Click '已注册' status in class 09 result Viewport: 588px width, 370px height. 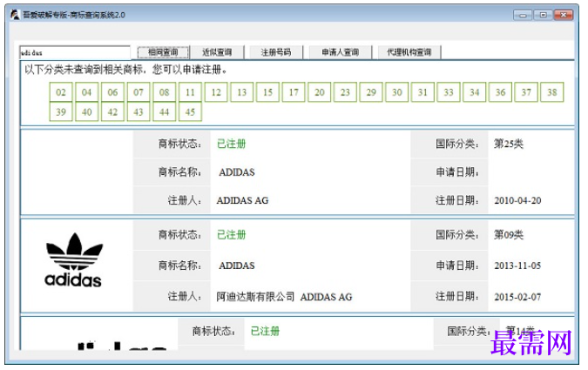[x=232, y=235]
